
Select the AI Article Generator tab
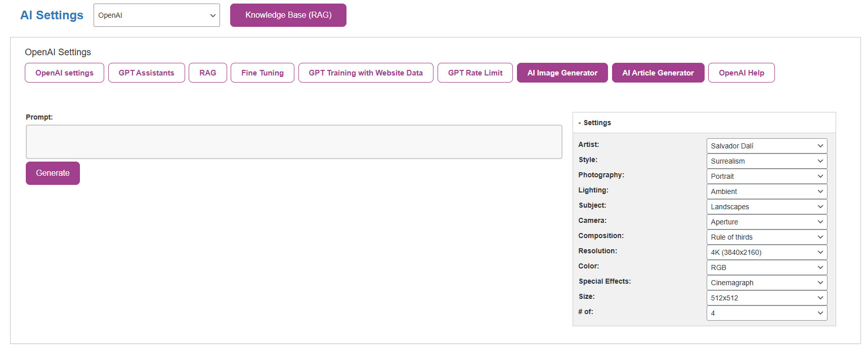click(658, 73)
